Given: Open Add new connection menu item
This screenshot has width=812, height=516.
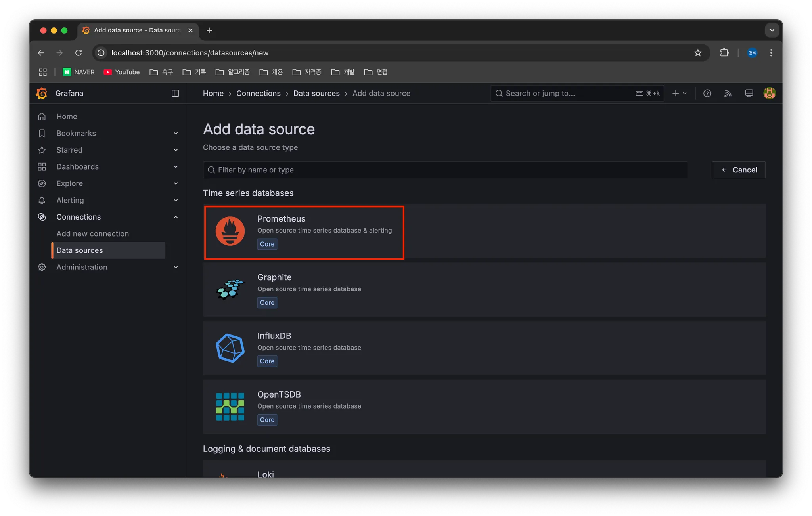Looking at the screenshot, I should [x=92, y=234].
